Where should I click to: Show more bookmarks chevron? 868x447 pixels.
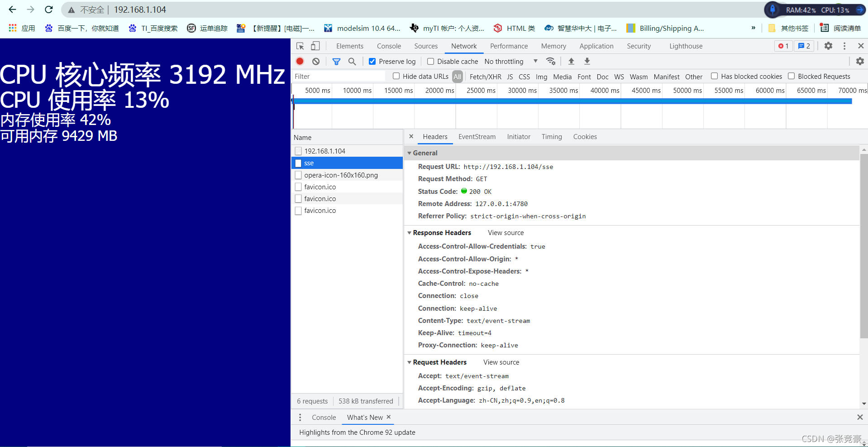click(754, 28)
